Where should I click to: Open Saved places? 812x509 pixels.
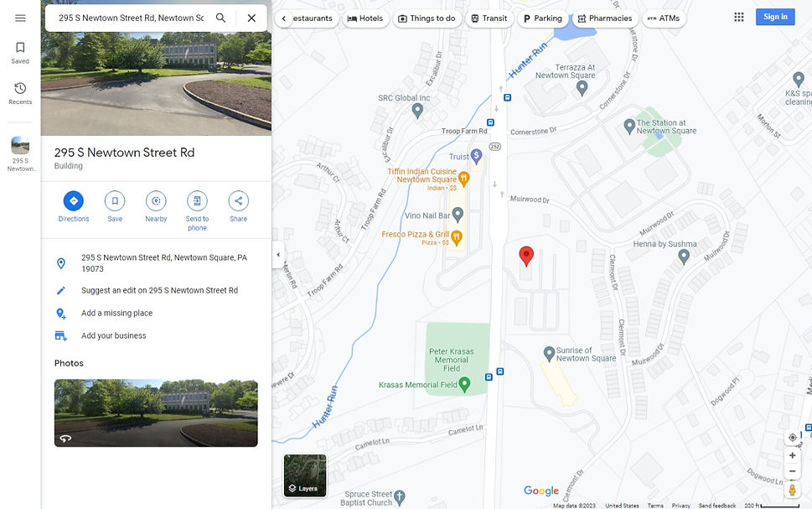point(20,53)
